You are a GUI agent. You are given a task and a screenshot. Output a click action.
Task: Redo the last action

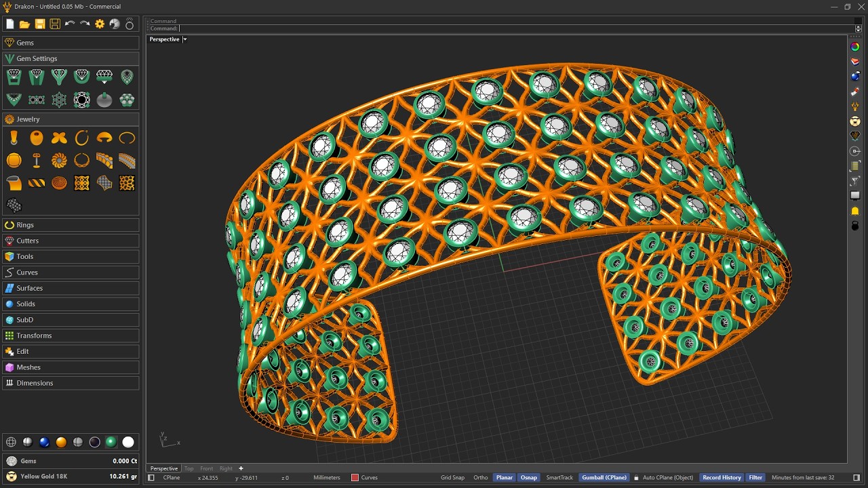[x=85, y=24]
